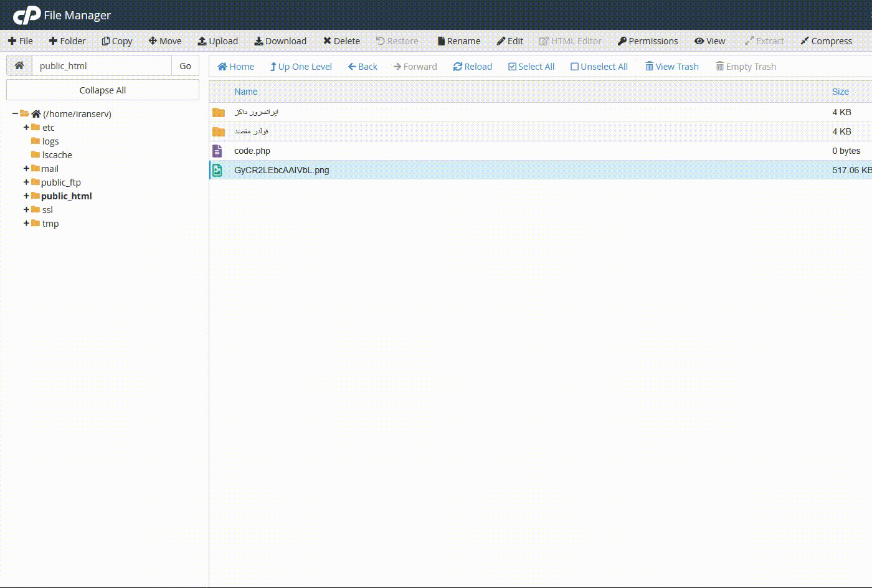The width and height of the screenshot is (872, 588).
Task: Click the Download toolbar icon
Action: click(x=258, y=41)
